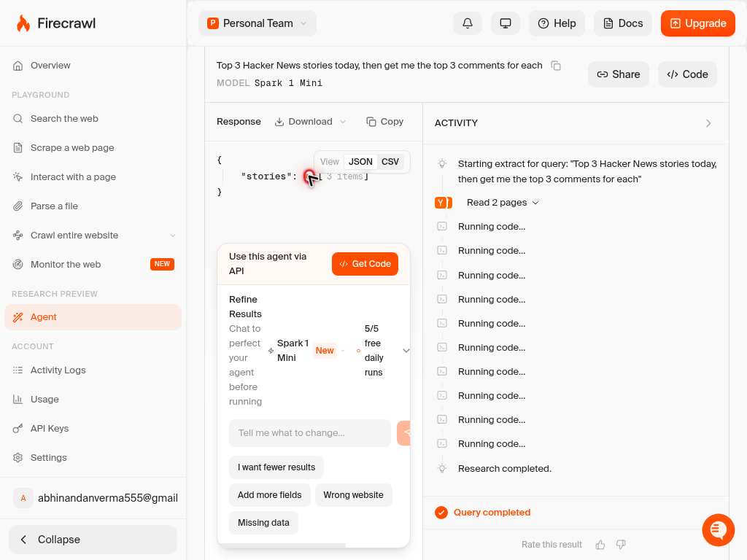Viewport: 747px width, 560px height.
Task: Click the Starting extract lightbulb icon
Action: click(442, 164)
